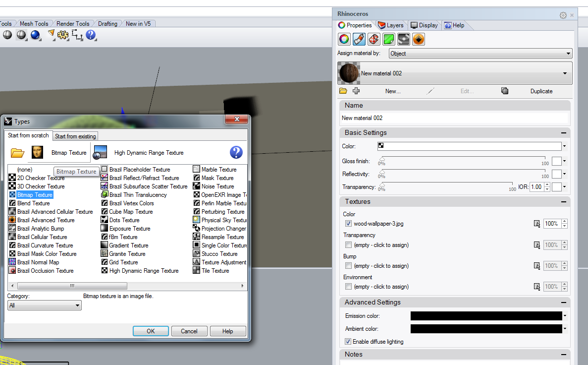Open the Help tab in Rhinoceros panel
This screenshot has height=365, width=588.
point(455,25)
